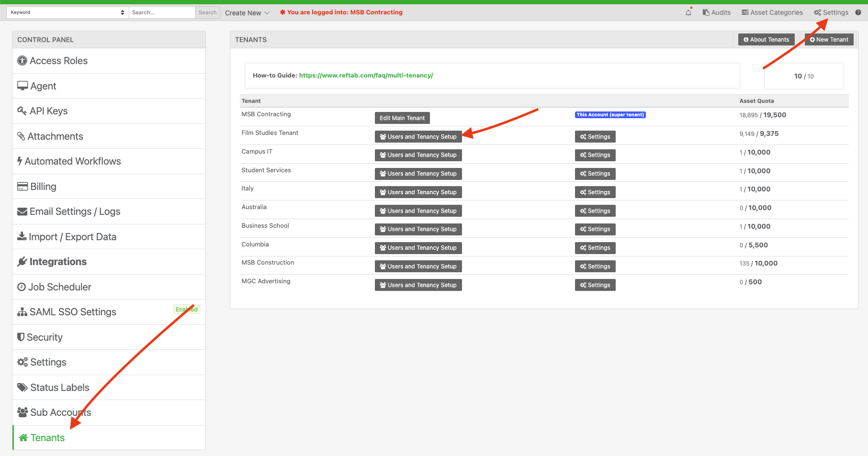868x456 pixels.
Task: Click the Security shield icon
Action: point(21,337)
